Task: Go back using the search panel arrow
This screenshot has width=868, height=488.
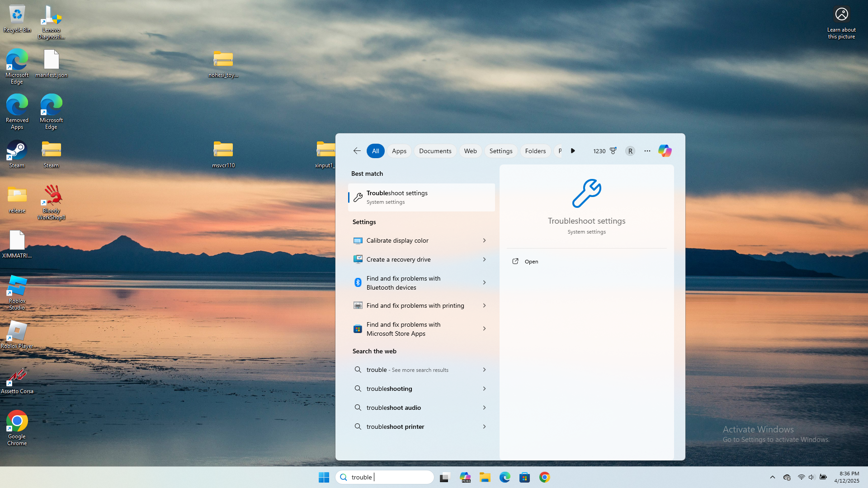Action: [357, 151]
